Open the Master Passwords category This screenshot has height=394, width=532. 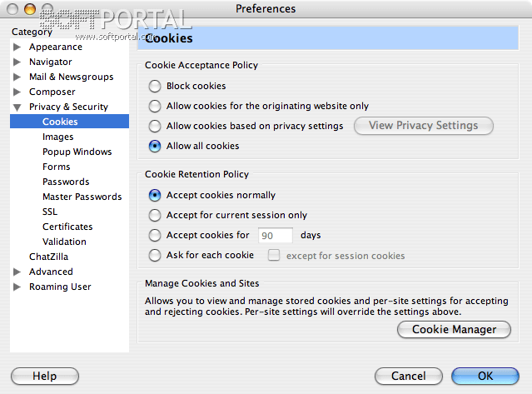pos(82,197)
